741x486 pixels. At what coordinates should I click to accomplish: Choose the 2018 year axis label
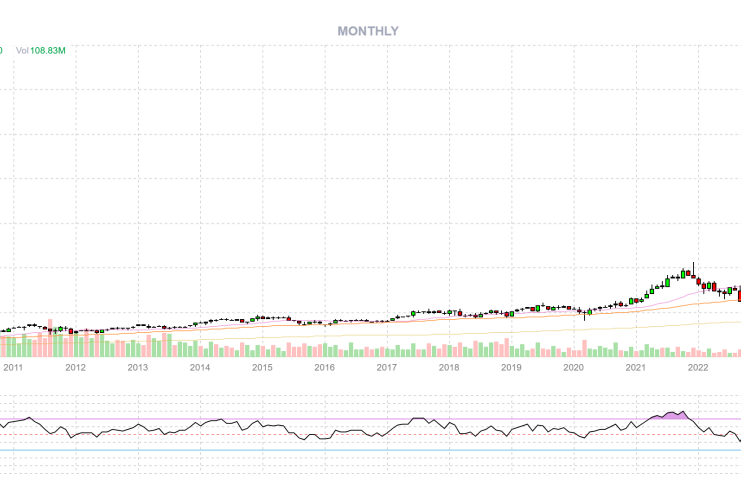click(449, 367)
